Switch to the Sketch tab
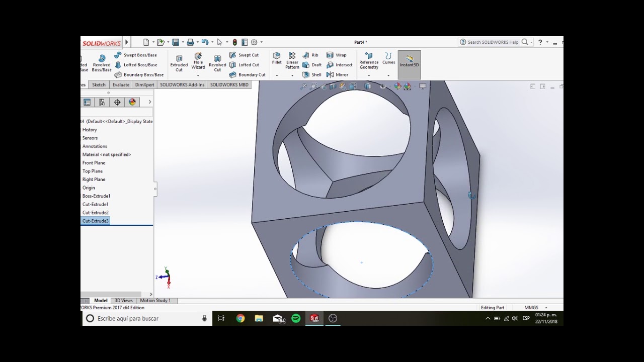The image size is (644, 362). pyautogui.click(x=99, y=84)
